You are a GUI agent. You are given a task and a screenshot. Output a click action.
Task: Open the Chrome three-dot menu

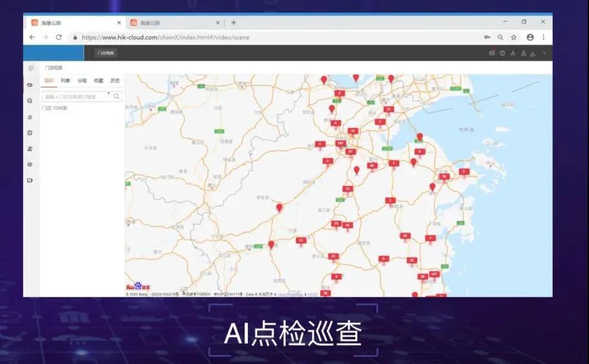pos(543,37)
